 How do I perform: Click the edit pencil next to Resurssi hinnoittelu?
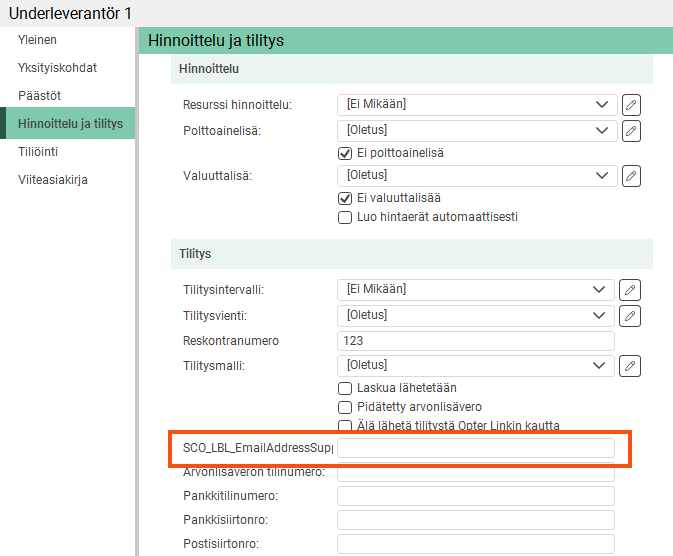pos(630,104)
